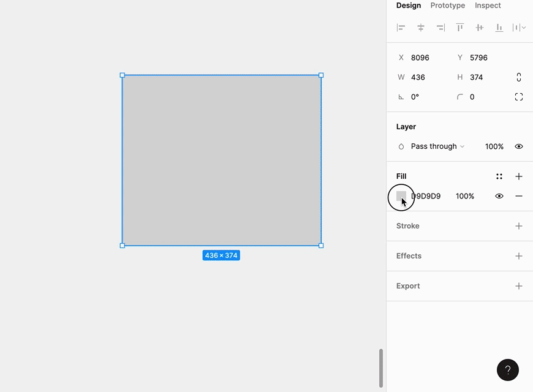The width and height of the screenshot is (533, 392).
Task: Click the Layer section title
Action: 406,126
